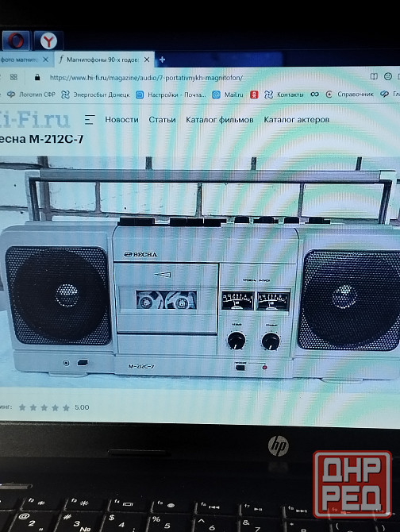Close the 'фото магнито' tab
Viewport: 400px width, 532px height.
[x=46, y=60]
